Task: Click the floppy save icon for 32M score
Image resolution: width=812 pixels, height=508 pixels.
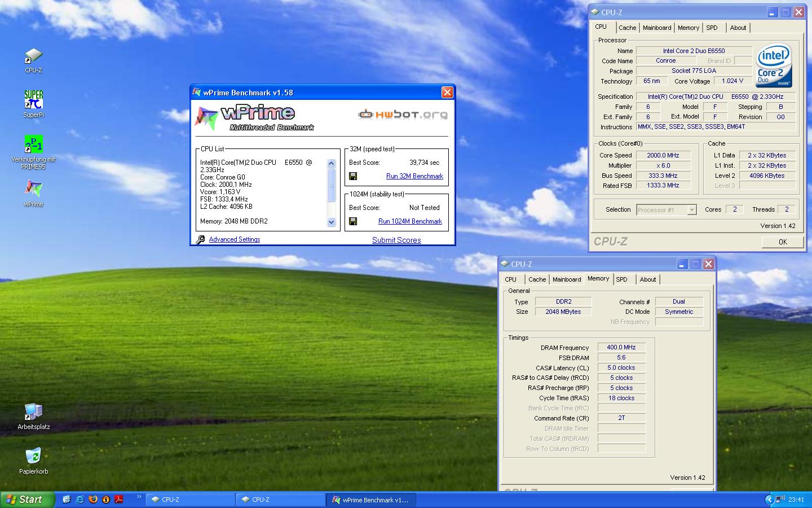Action: (353, 176)
